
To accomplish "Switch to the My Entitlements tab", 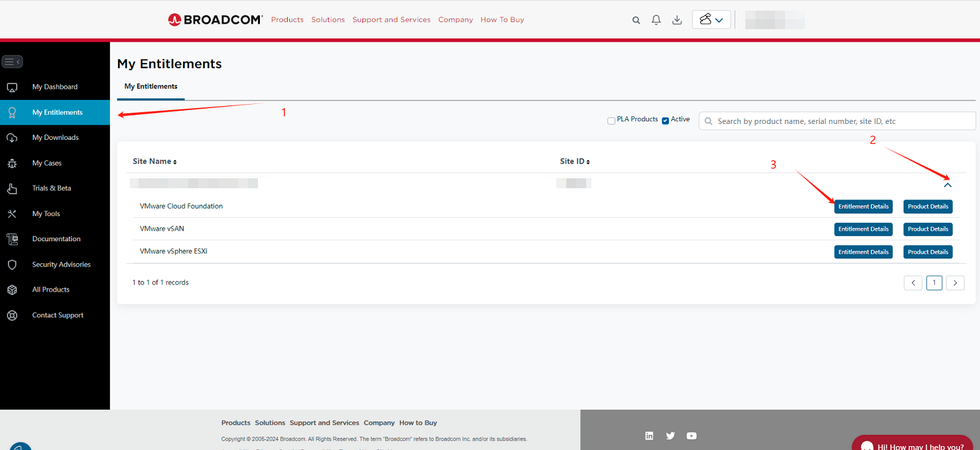I will tap(151, 86).
